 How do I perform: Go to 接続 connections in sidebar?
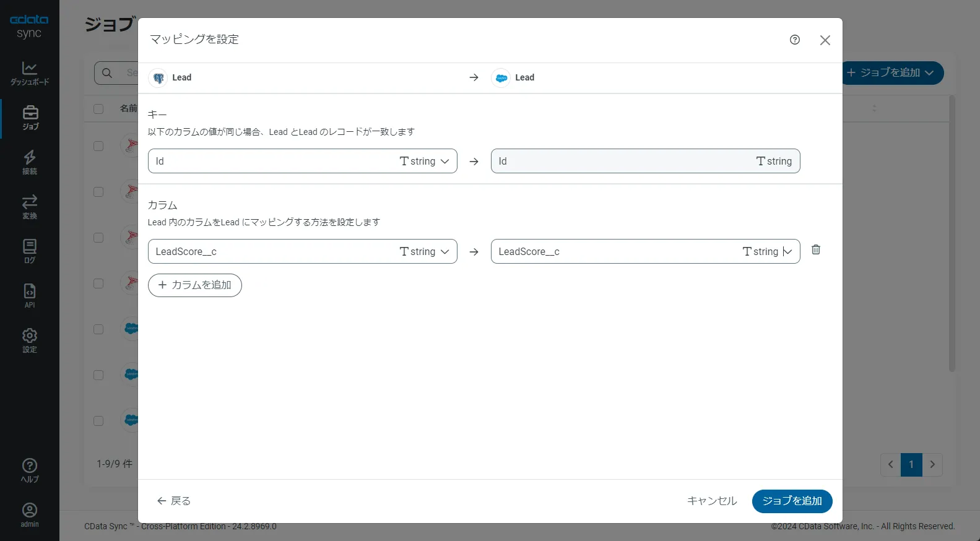(x=30, y=162)
